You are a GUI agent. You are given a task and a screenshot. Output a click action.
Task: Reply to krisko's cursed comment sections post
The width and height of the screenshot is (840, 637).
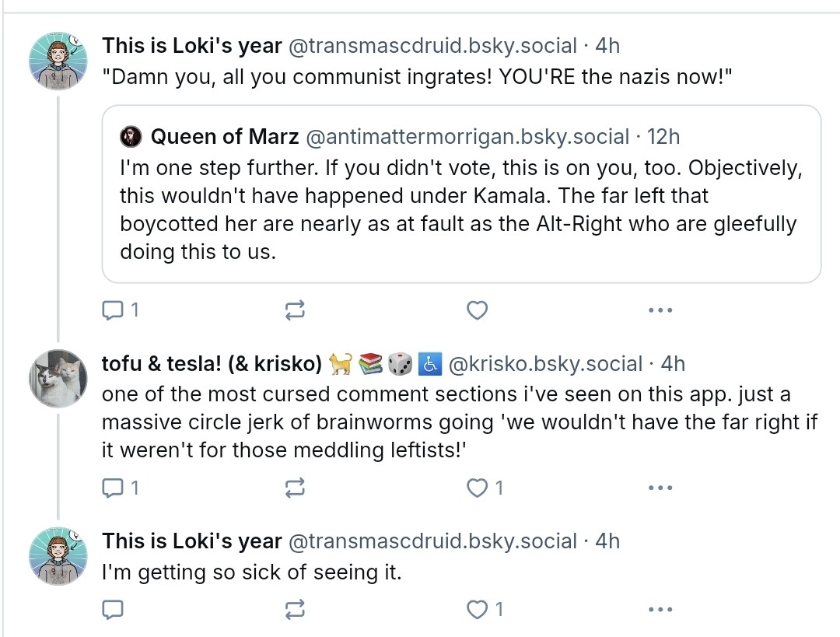pyautogui.click(x=114, y=488)
